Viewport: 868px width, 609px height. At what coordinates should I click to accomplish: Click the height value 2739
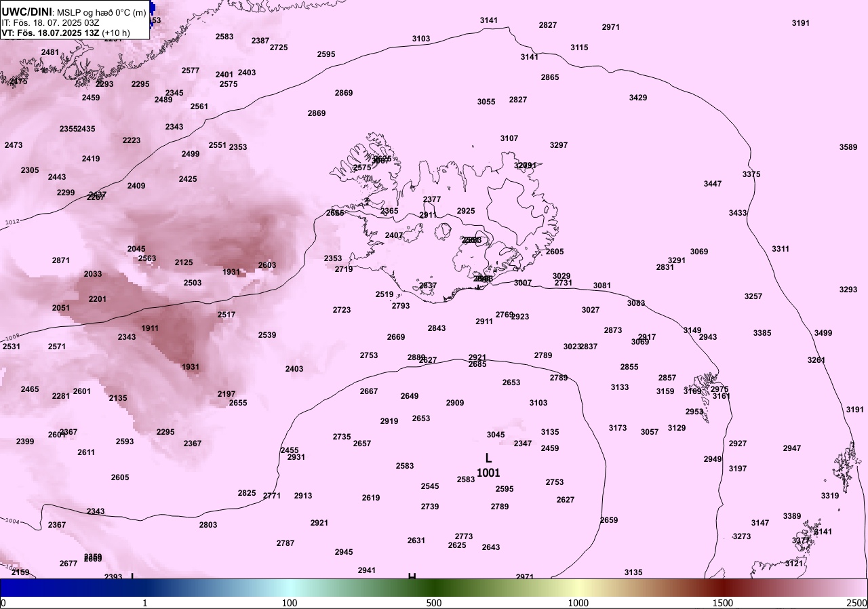pyautogui.click(x=430, y=507)
